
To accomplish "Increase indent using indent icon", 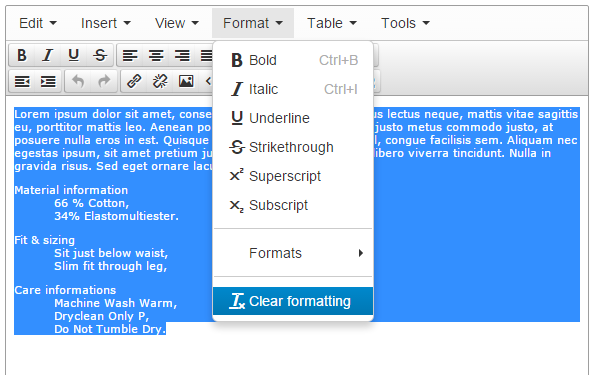I will 48,81.
